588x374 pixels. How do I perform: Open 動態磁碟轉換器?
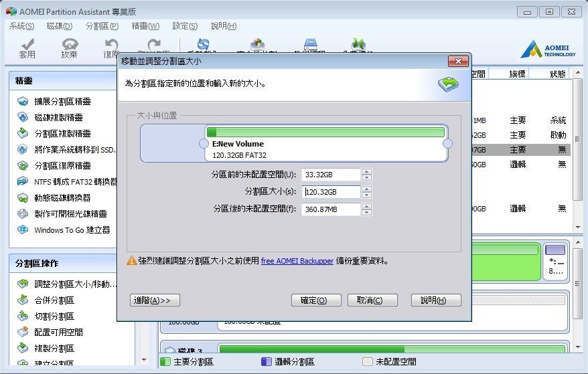tap(63, 198)
